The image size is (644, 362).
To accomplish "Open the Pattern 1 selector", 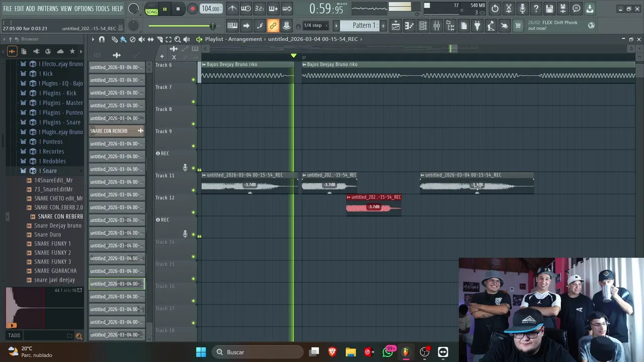I will click(x=361, y=26).
